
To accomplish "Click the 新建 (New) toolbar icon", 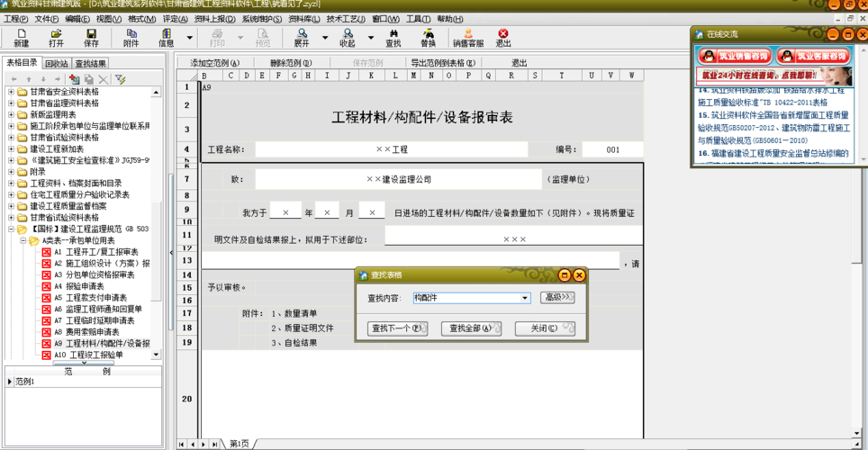I will pyautogui.click(x=21, y=38).
